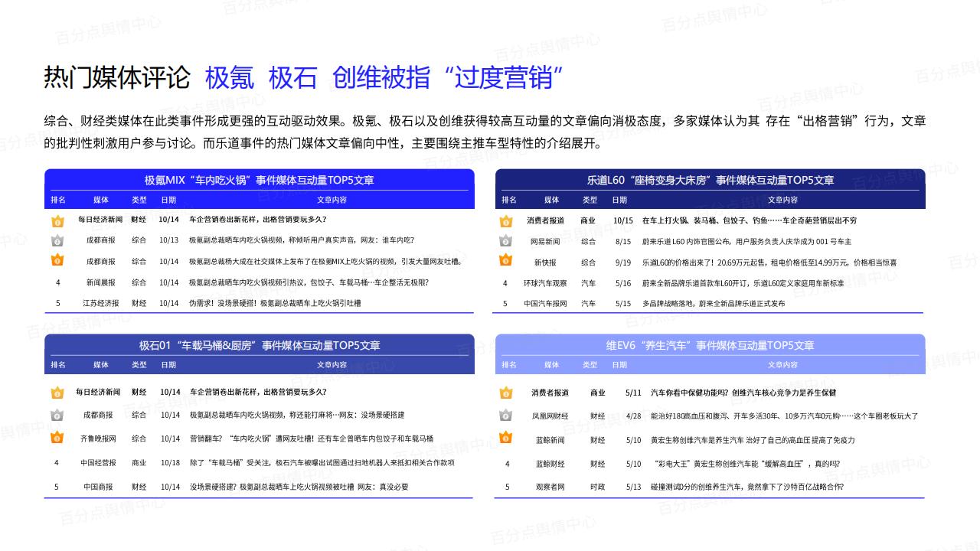Screen dimensions: 980x551
Task: Click the date 4/28 in 维EV6 table
Action: (633, 416)
